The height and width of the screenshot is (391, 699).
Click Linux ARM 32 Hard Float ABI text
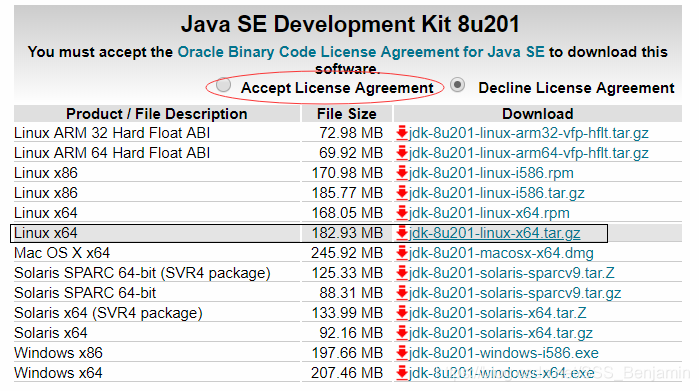[112, 133]
